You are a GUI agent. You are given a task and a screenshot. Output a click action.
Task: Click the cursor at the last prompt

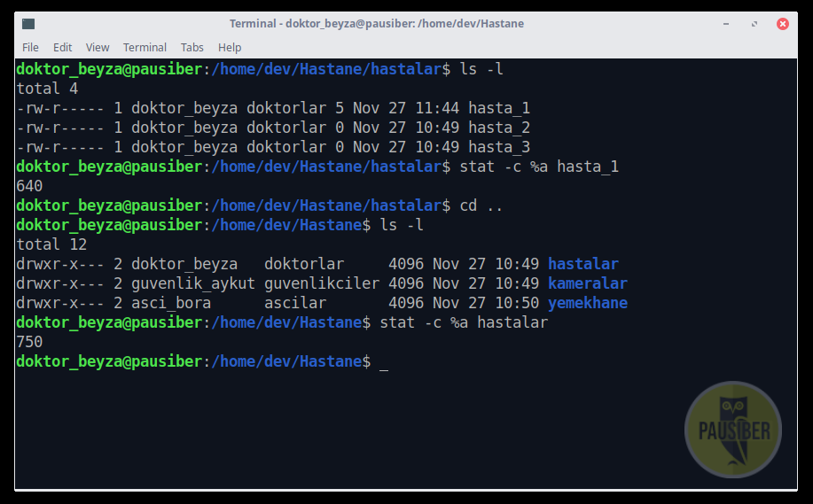tap(384, 364)
